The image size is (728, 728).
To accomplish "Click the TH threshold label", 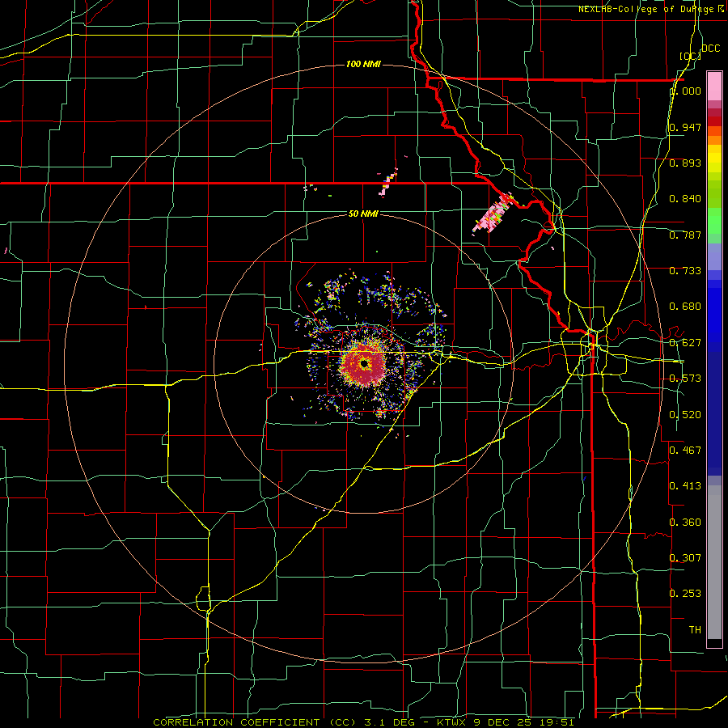I will [695, 630].
